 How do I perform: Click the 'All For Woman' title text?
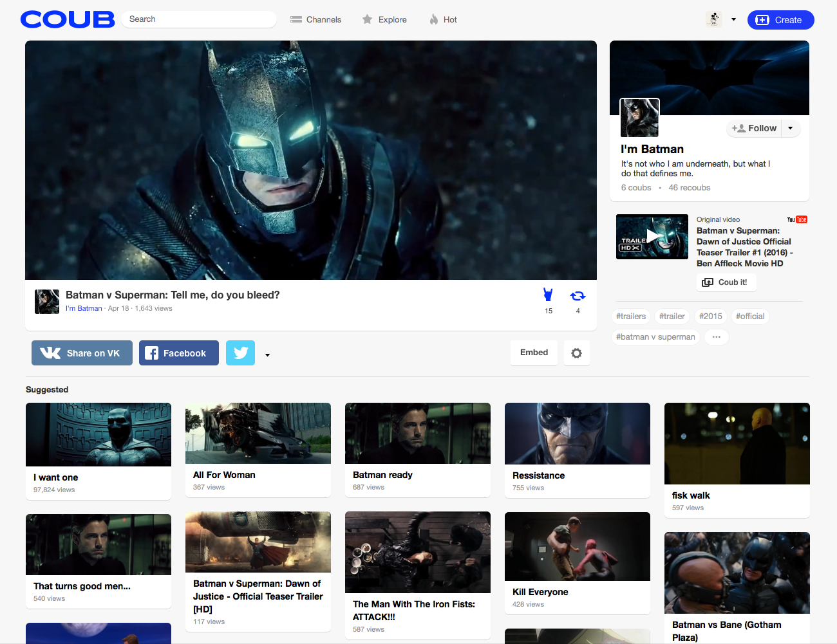224,475
